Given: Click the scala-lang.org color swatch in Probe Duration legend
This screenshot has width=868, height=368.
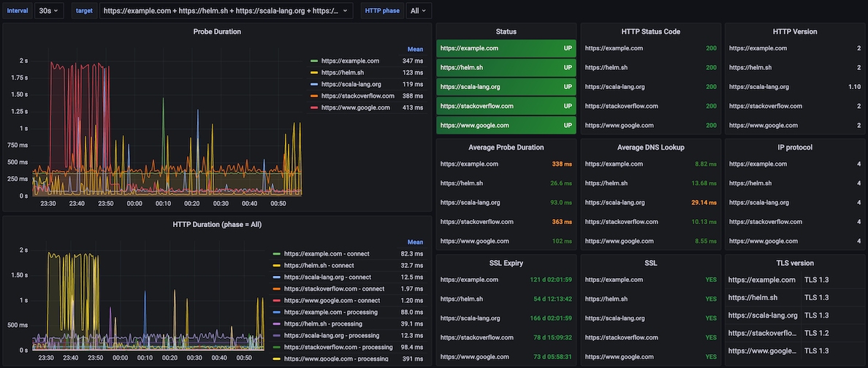Looking at the screenshot, I should [314, 85].
